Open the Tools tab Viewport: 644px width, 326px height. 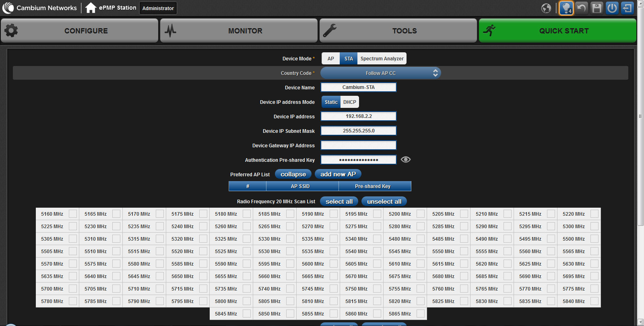coord(398,31)
